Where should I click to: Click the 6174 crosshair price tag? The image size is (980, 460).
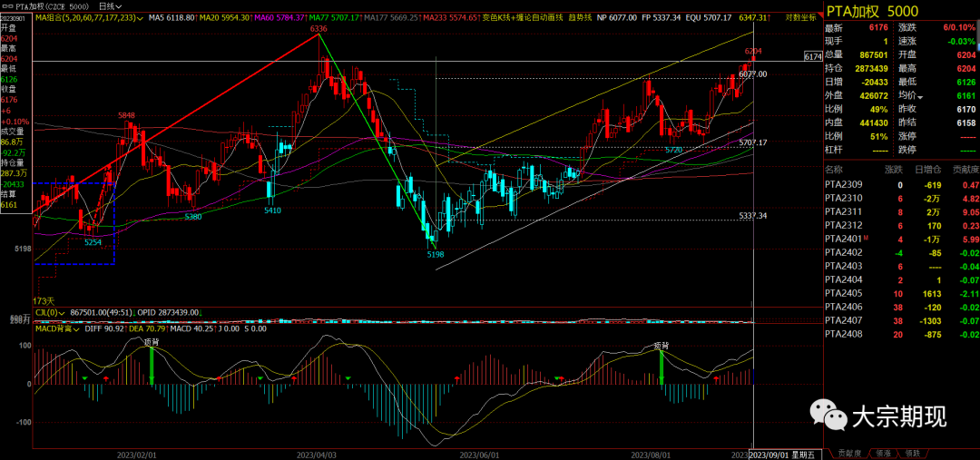click(812, 57)
